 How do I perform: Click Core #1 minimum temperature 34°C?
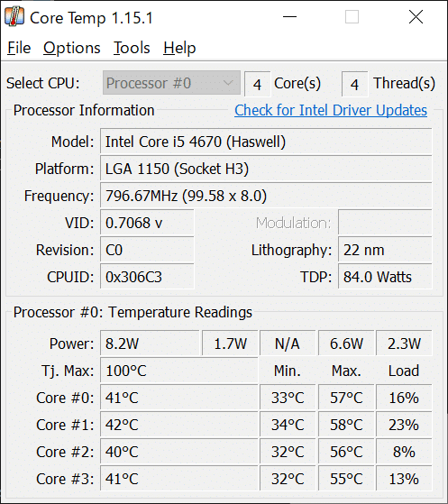coord(288,424)
